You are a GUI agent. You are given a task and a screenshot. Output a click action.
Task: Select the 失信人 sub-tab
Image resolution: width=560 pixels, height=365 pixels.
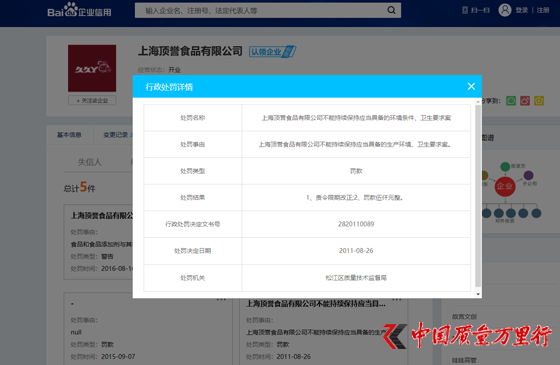coord(90,162)
